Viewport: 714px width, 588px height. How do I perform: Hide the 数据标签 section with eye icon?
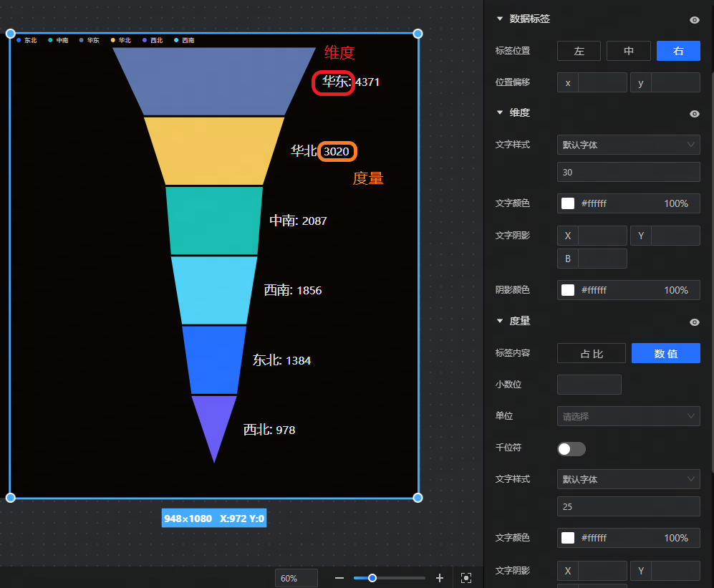click(x=694, y=20)
